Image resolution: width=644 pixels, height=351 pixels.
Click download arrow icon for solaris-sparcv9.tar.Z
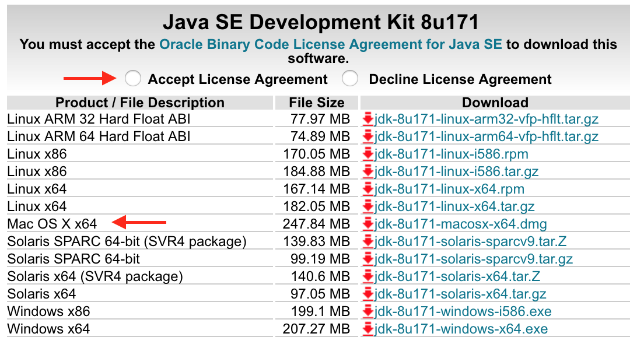click(368, 241)
